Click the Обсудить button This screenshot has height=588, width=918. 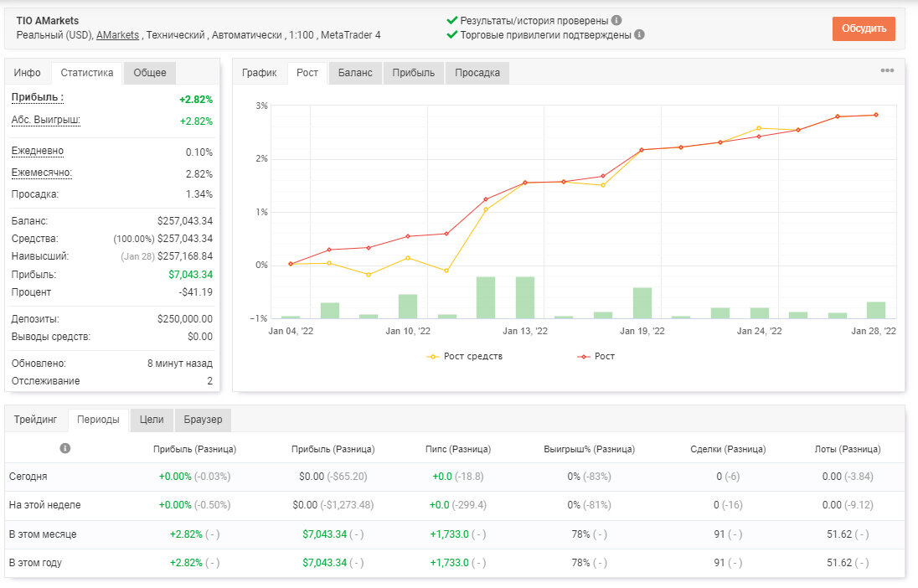(864, 28)
